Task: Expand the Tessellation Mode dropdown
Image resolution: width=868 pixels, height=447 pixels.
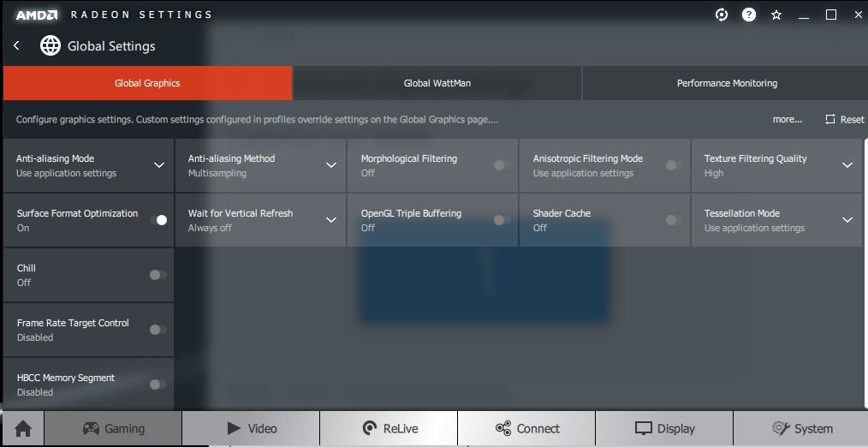Action: pos(847,220)
